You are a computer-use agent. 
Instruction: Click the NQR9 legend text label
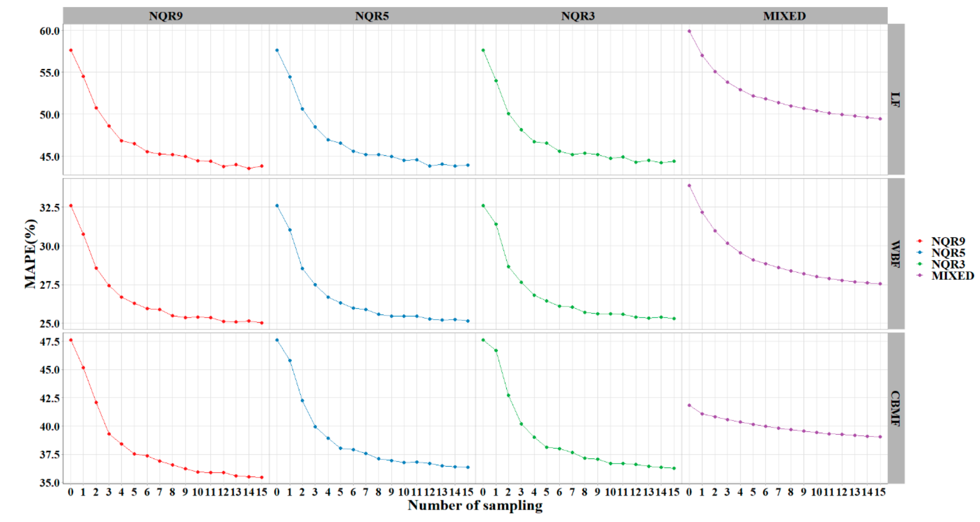tap(948, 241)
